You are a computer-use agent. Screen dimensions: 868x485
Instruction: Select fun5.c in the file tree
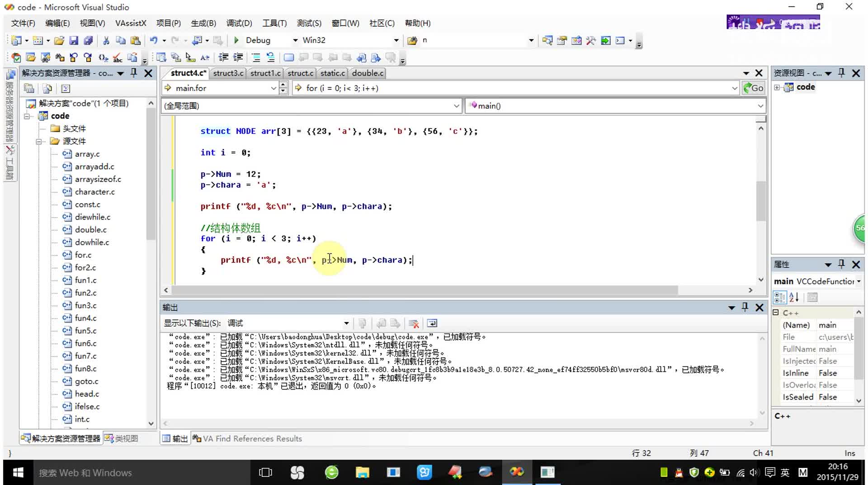tap(85, 331)
